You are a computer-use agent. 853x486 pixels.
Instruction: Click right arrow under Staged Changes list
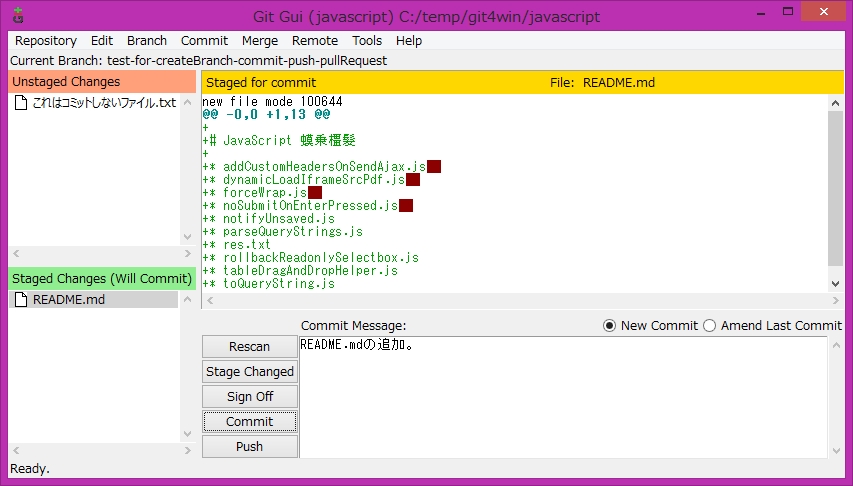[188, 450]
